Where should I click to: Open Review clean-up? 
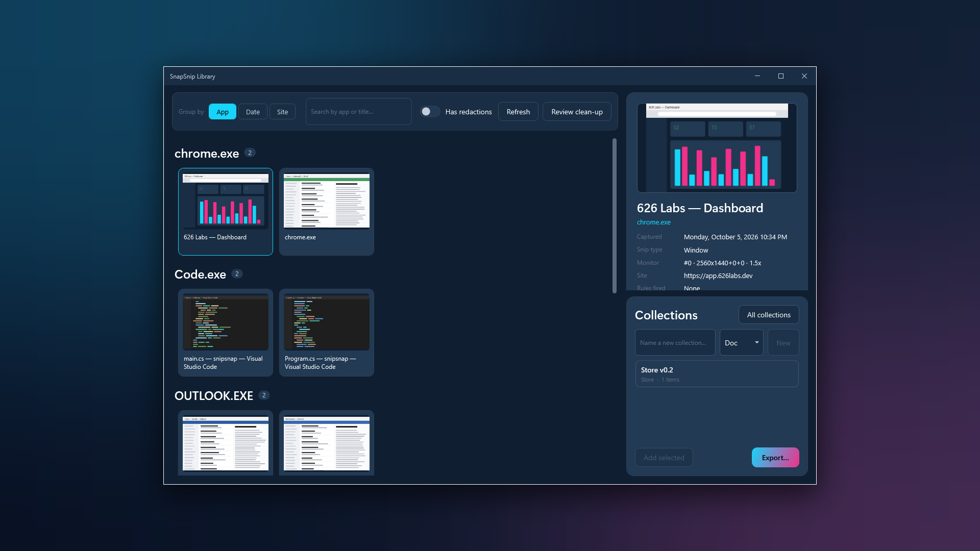click(x=577, y=112)
